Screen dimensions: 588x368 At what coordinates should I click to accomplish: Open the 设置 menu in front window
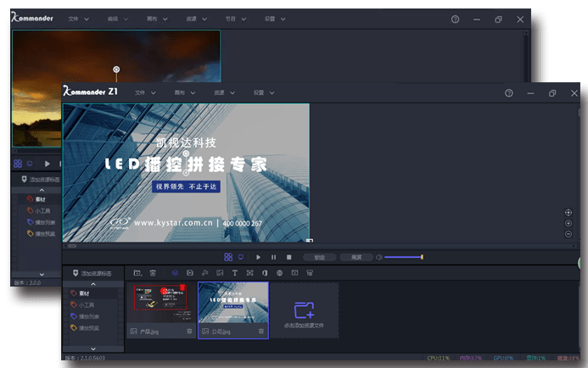click(x=263, y=92)
